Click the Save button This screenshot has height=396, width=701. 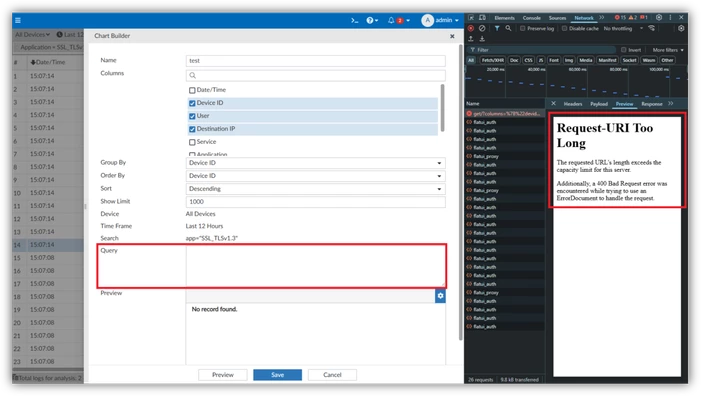[x=278, y=375]
